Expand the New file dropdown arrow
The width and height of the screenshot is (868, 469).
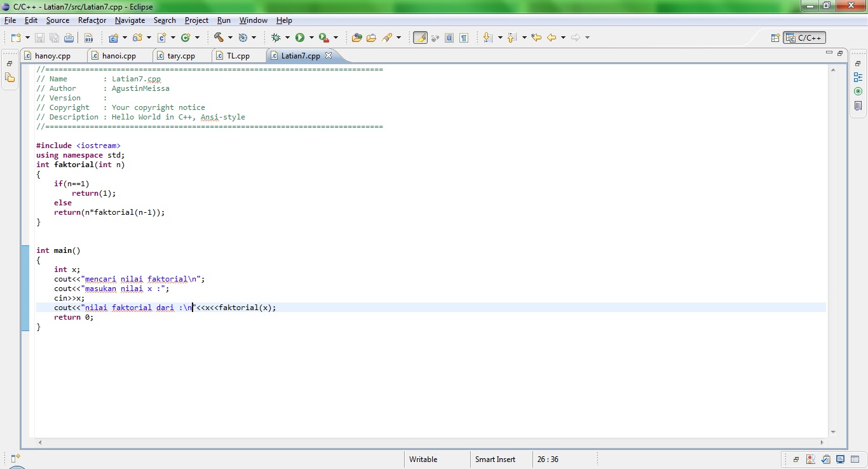(x=27, y=38)
